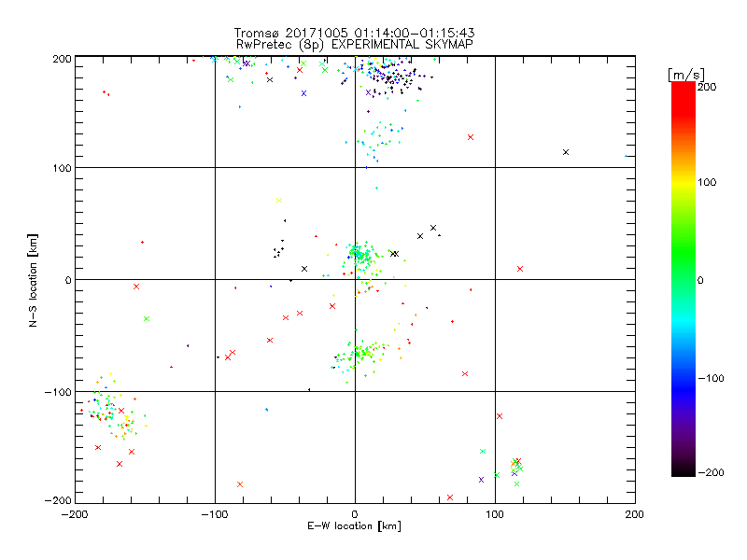The height and width of the screenshot is (560, 747).
Task: Click the 'N-S location [km]' axis label
Action: pyautogui.click(x=33, y=280)
